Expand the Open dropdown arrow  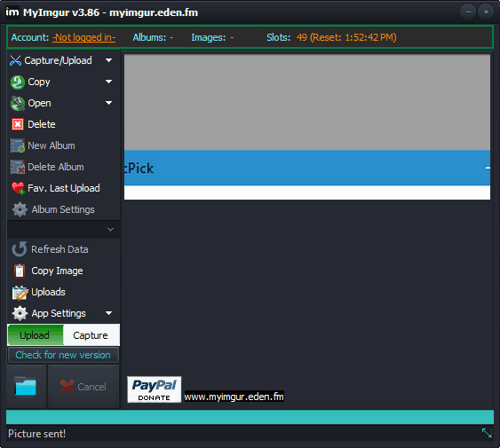108,103
